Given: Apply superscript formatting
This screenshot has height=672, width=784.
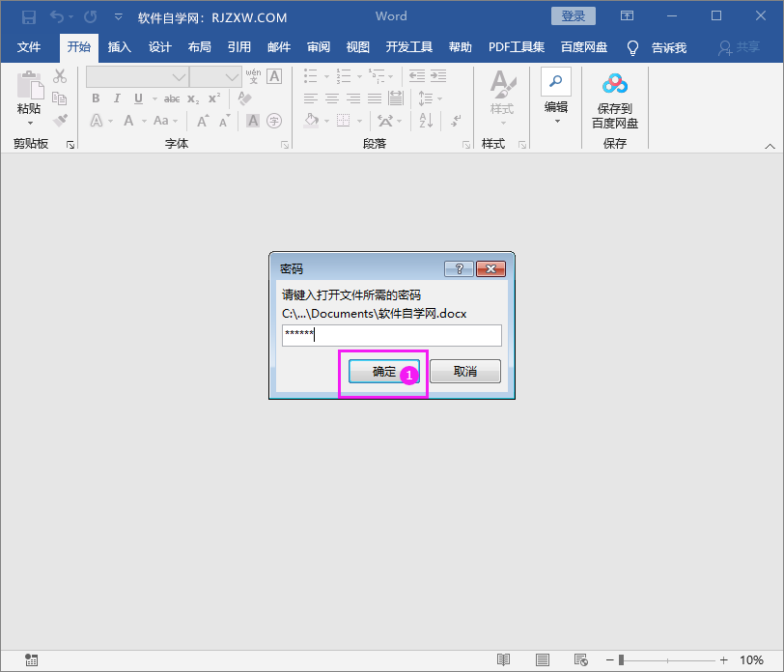Looking at the screenshot, I should (x=214, y=98).
